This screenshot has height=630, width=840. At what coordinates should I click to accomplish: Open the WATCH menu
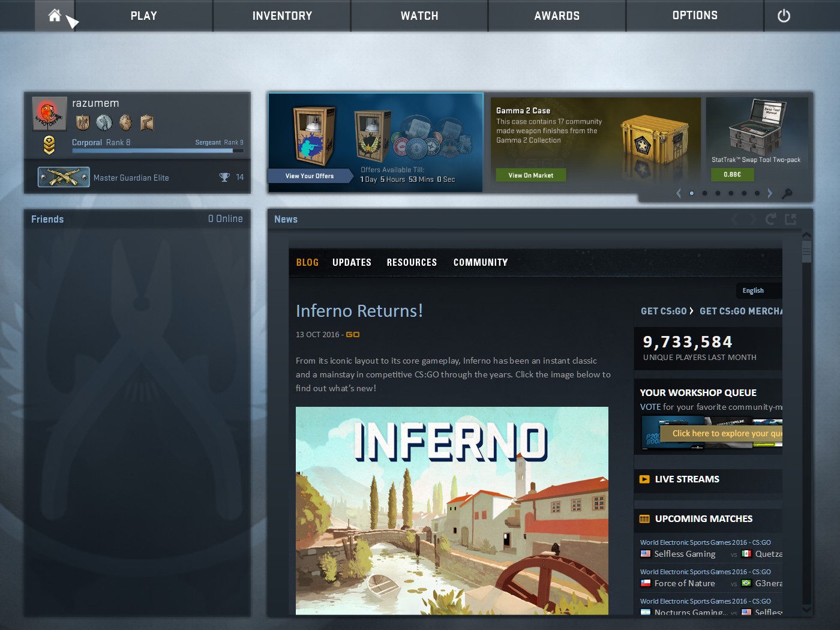tap(419, 16)
